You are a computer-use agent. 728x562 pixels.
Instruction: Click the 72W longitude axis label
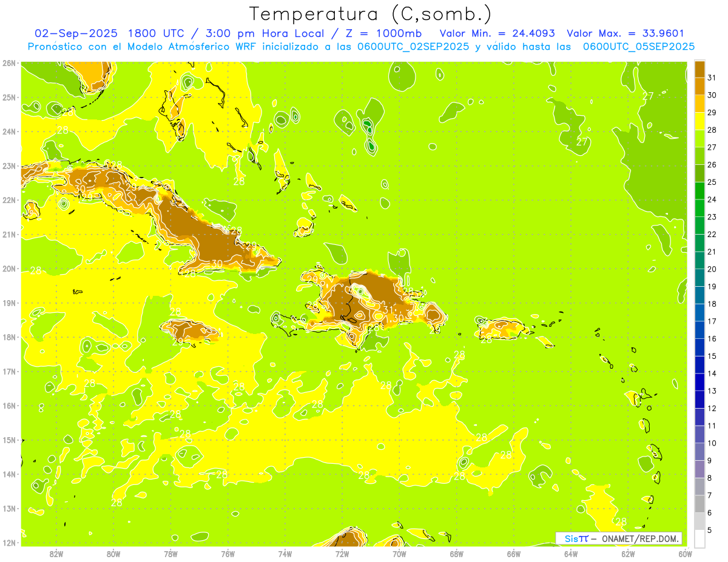click(342, 554)
